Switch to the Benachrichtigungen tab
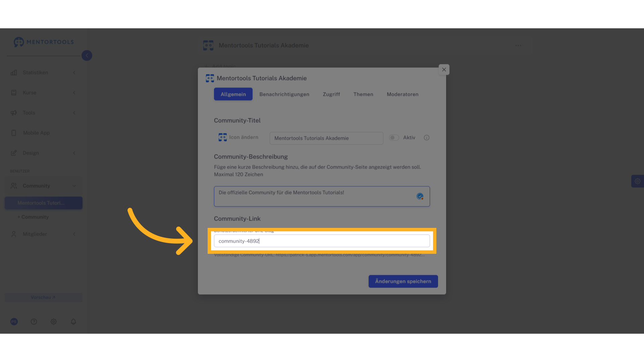Image resolution: width=644 pixels, height=362 pixels. coord(284,94)
